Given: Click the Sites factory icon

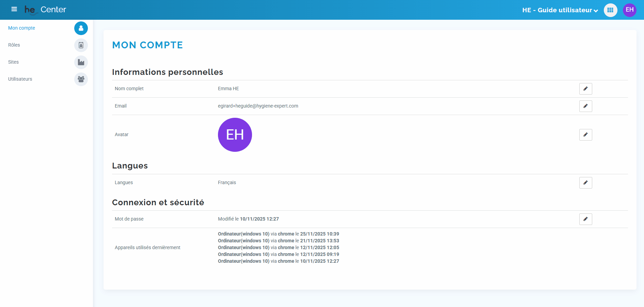Looking at the screenshot, I should 81,62.
